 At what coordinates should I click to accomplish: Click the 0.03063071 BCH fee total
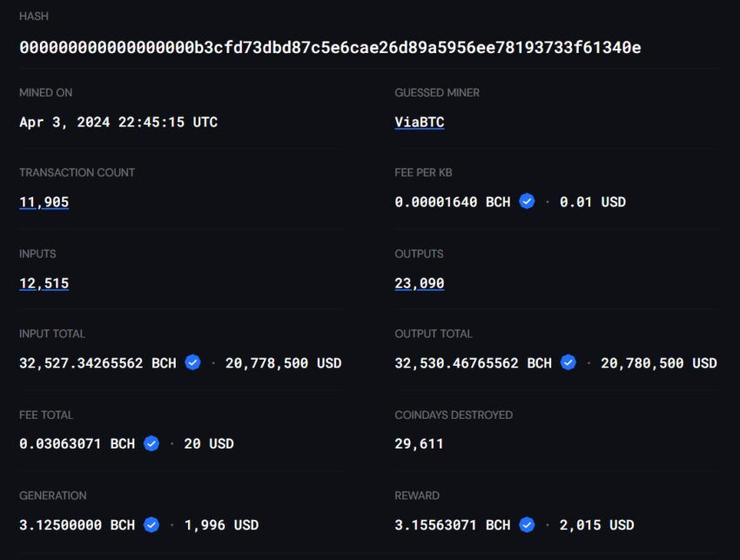77,444
